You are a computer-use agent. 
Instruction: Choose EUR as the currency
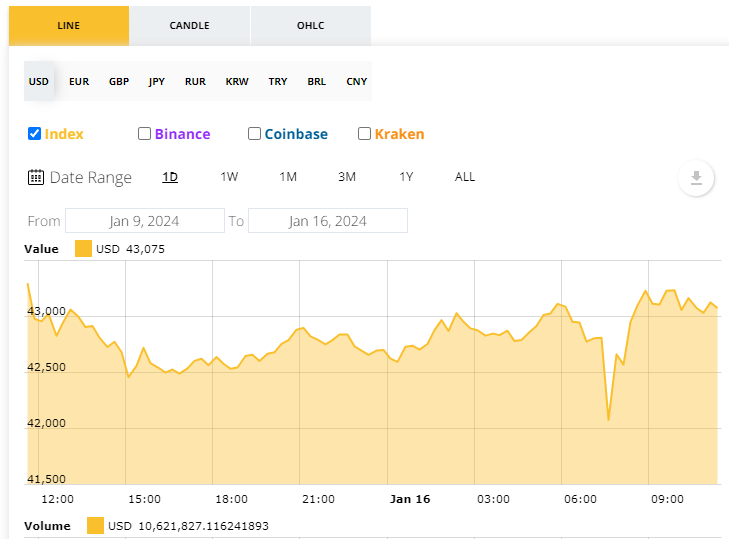tap(78, 81)
